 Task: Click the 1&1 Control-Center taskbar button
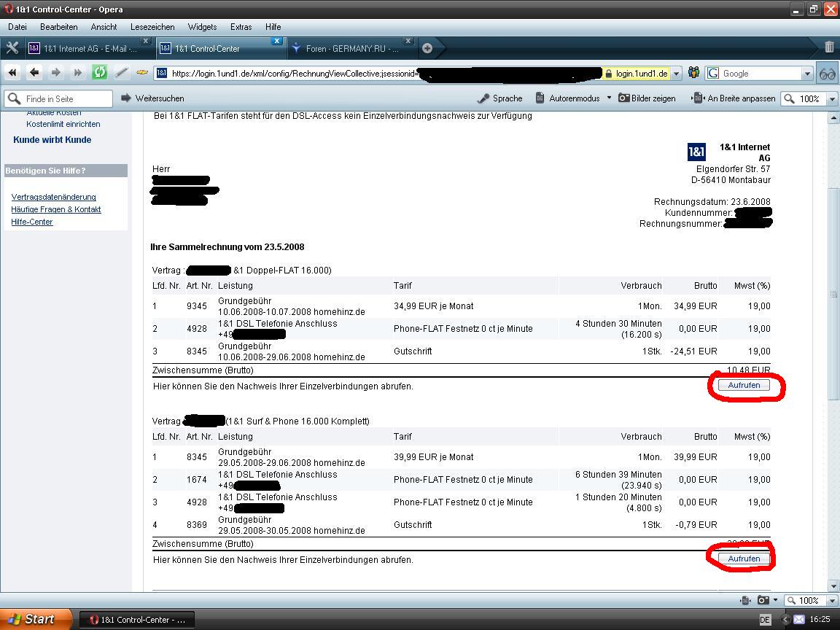coord(137,620)
